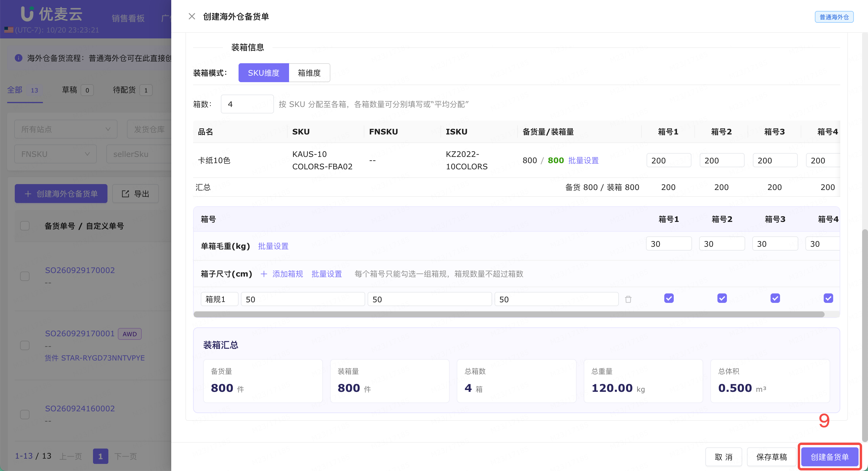Click 取消 button in the drawer footer
Viewport: 868px width, 471px height.
click(x=724, y=457)
